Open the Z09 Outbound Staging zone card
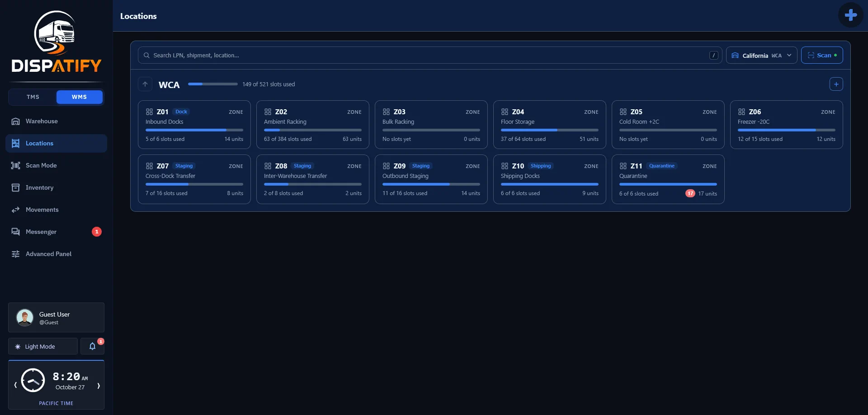 click(x=431, y=179)
